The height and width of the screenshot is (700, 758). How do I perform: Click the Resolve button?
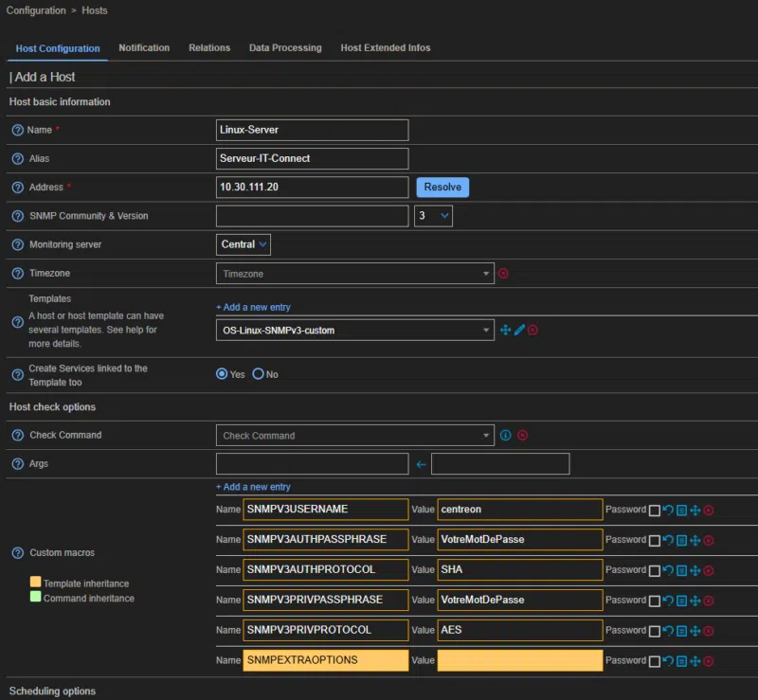(442, 187)
